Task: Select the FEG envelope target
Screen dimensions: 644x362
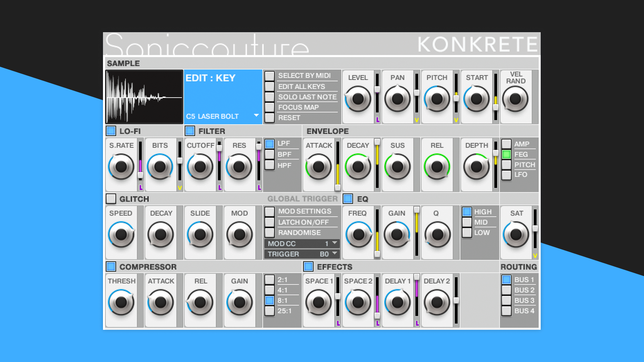Action: click(506, 154)
